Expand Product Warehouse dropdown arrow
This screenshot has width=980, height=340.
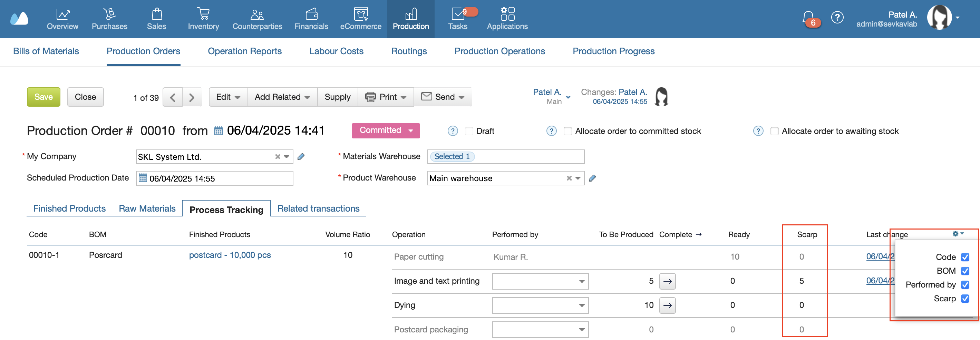(578, 178)
